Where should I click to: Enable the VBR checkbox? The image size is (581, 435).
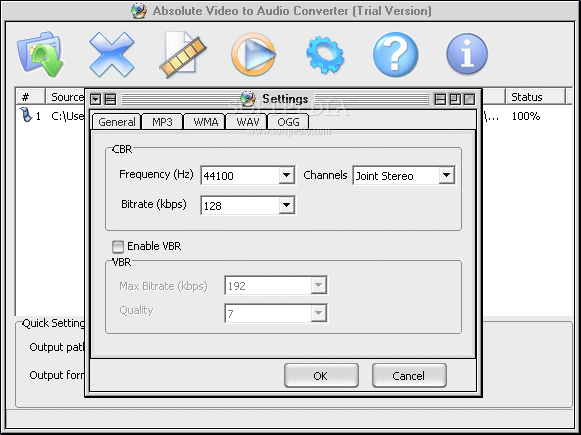pyautogui.click(x=118, y=246)
